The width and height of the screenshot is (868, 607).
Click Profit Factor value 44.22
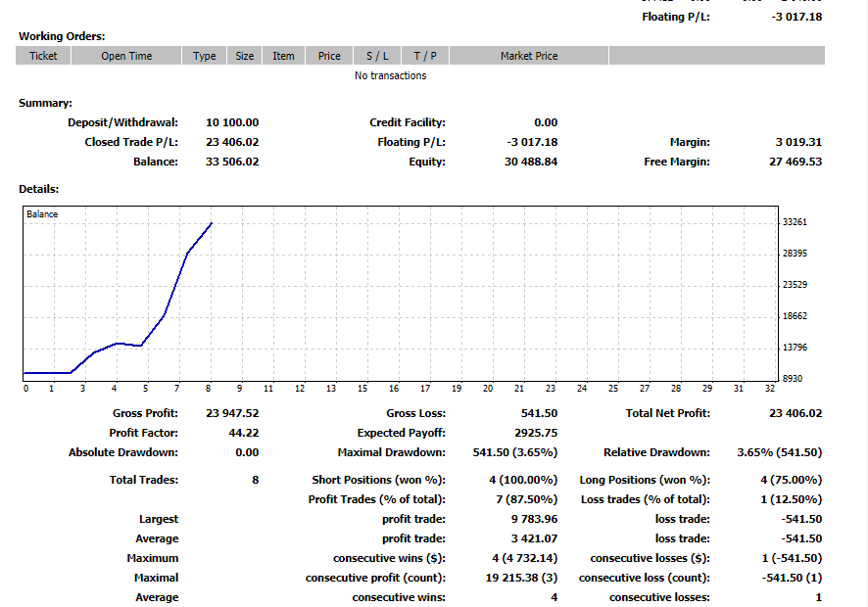point(244,434)
